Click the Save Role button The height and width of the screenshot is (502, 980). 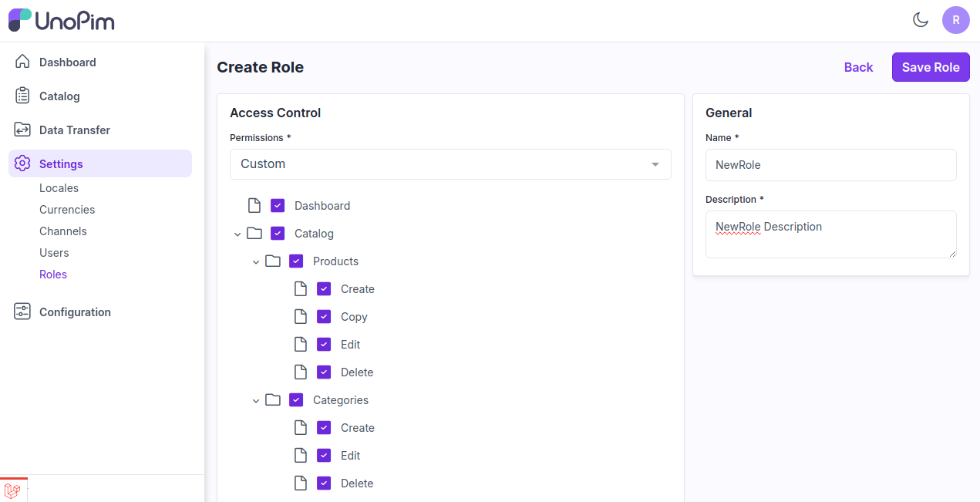930,67
